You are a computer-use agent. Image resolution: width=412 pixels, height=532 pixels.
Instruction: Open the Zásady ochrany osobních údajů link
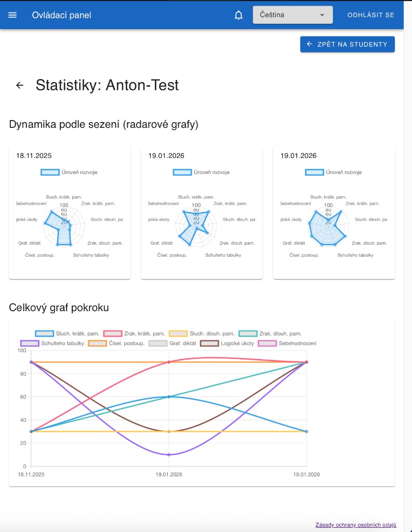pos(356,525)
